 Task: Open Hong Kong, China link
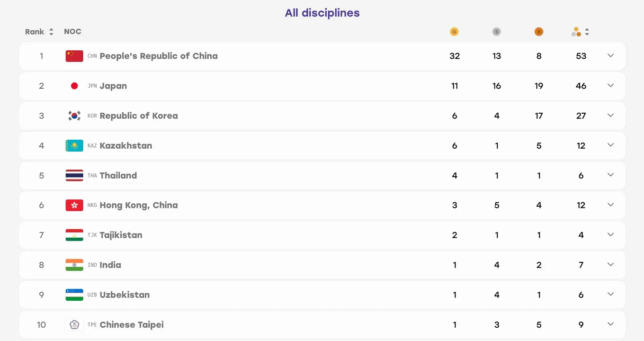pos(139,205)
